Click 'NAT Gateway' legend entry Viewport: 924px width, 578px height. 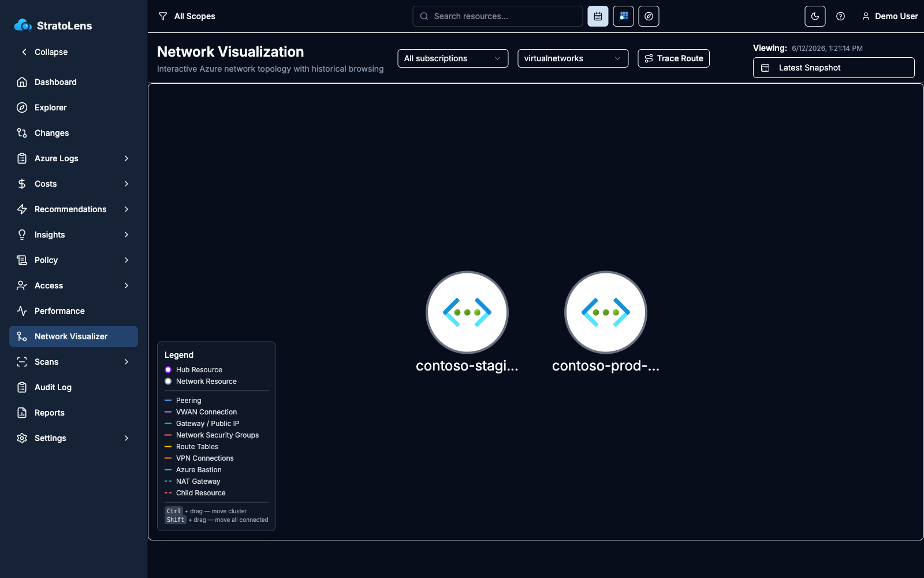click(198, 481)
